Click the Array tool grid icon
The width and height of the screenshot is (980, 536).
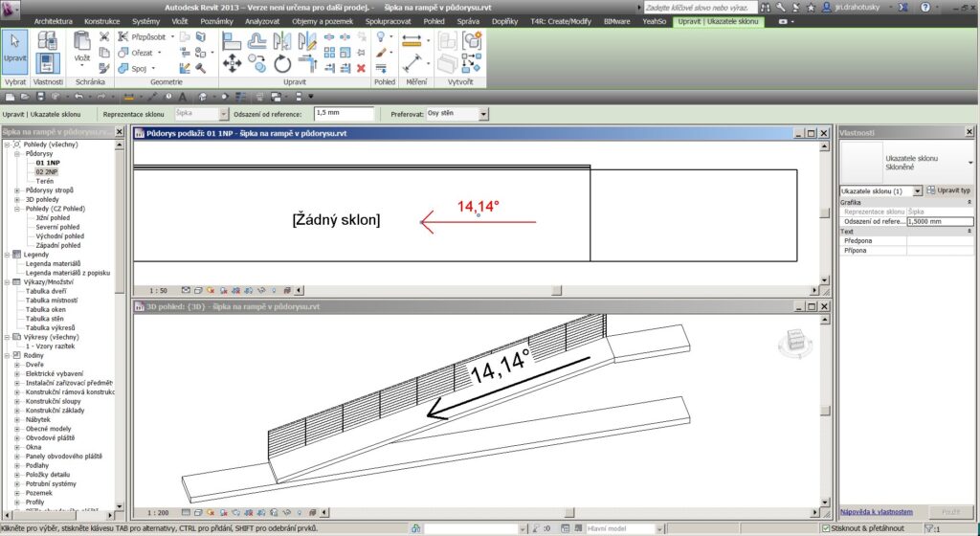329,53
